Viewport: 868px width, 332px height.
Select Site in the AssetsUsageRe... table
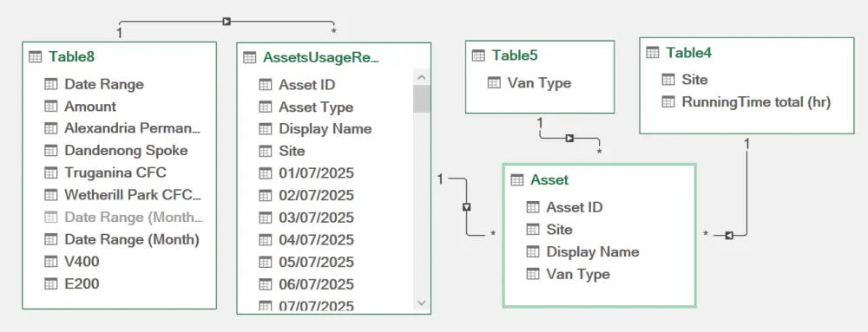coord(292,151)
